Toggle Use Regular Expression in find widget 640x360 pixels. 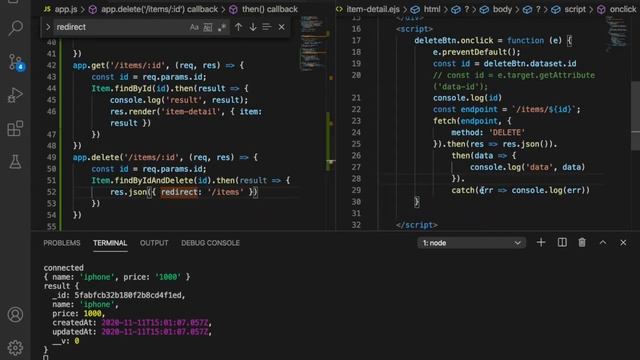(x=222, y=27)
